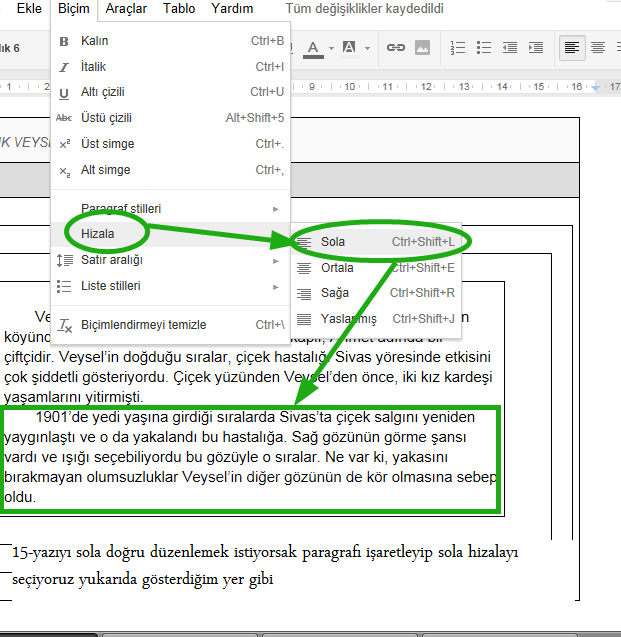Open the Tablo menu
Viewport: 621px width, 637px height.
point(179,9)
